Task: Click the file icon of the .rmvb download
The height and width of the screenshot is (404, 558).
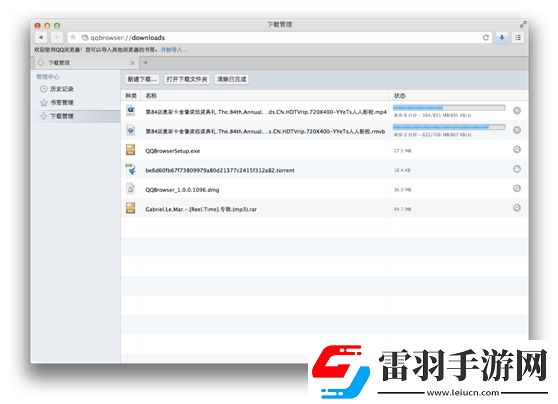Action: pos(131,130)
